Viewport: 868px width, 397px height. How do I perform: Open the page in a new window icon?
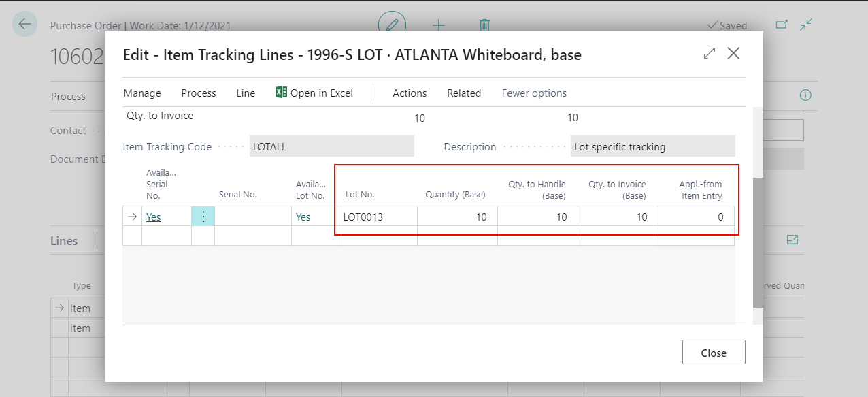tap(782, 23)
